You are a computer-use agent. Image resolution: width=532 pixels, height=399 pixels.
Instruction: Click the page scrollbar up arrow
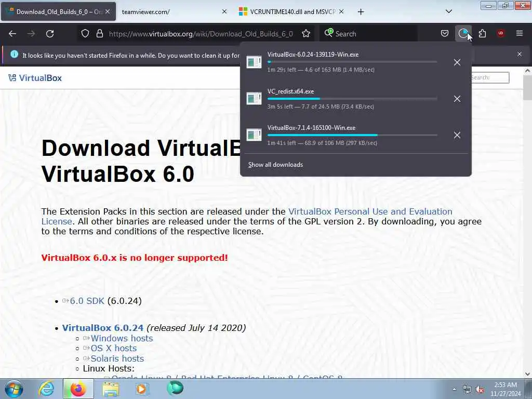[x=527, y=71]
